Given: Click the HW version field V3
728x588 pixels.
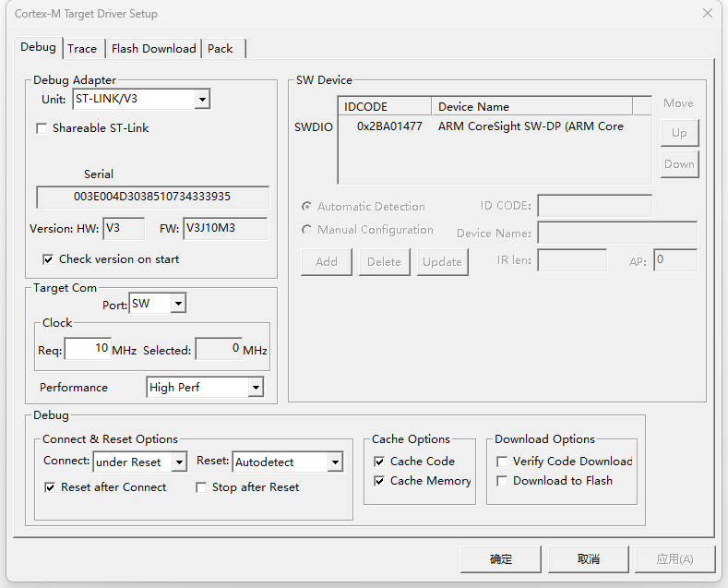Looking at the screenshot, I should point(124,228).
